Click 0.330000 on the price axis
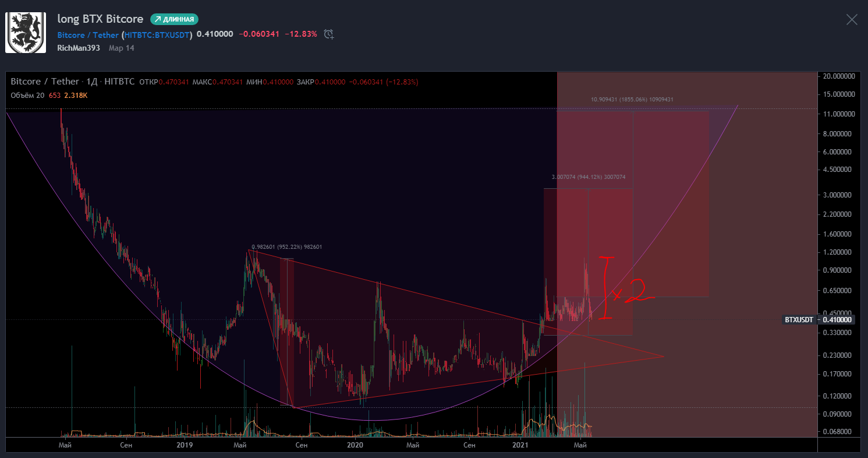This screenshot has height=458, width=868. (x=838, y=333)
